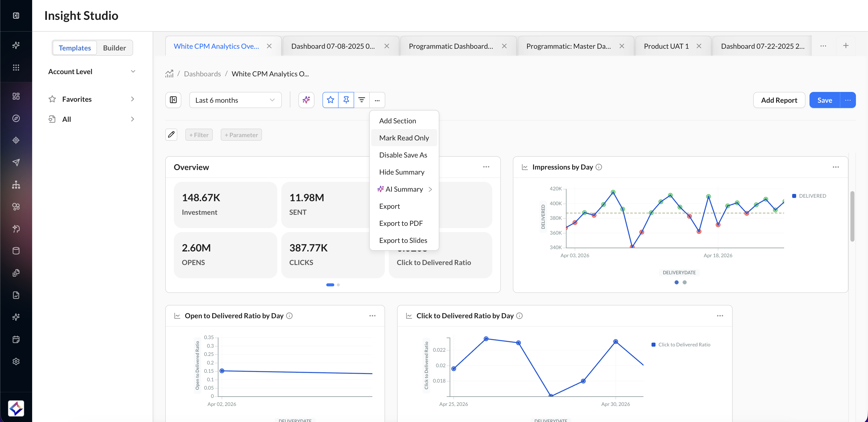Click the app grid icon in sidebar
This screenshot has width=868, height=422.
(x=16, y=67)
